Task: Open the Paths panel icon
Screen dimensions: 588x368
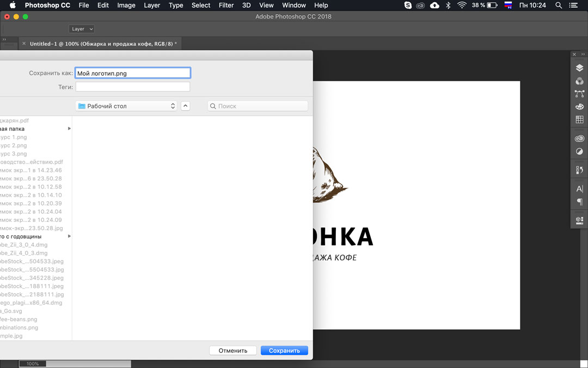Action: 579,94
